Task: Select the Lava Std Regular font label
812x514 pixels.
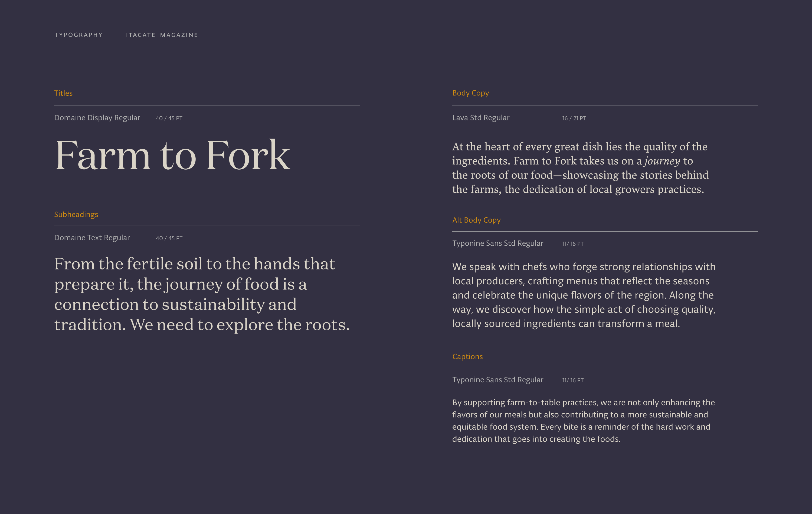Action: (480, 118)
